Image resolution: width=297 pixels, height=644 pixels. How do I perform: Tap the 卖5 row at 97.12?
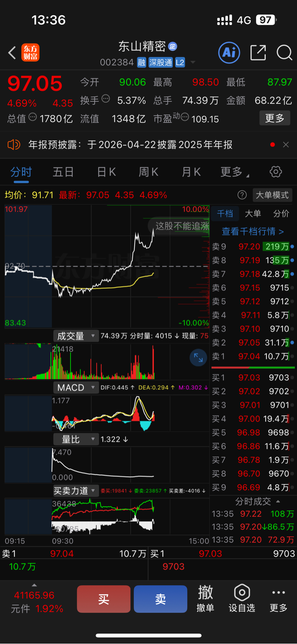click(253, 301)
